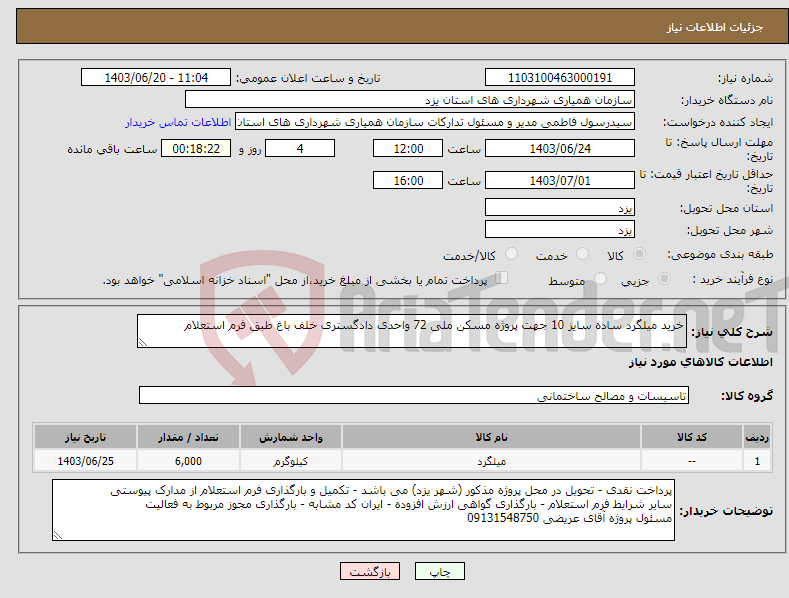Click the validity time field 16:00
Screen dimensions: 789x598
point(408,180)
